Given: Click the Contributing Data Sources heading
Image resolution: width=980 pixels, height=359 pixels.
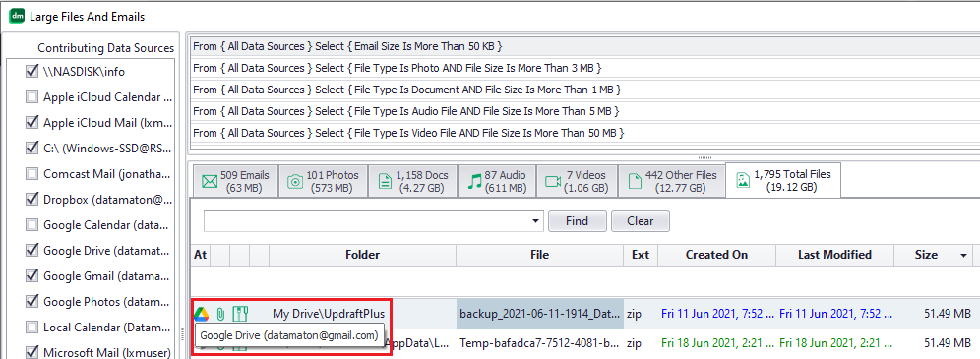Looking at the screenshot, I should pyautogui.click(x=105, y=48).
